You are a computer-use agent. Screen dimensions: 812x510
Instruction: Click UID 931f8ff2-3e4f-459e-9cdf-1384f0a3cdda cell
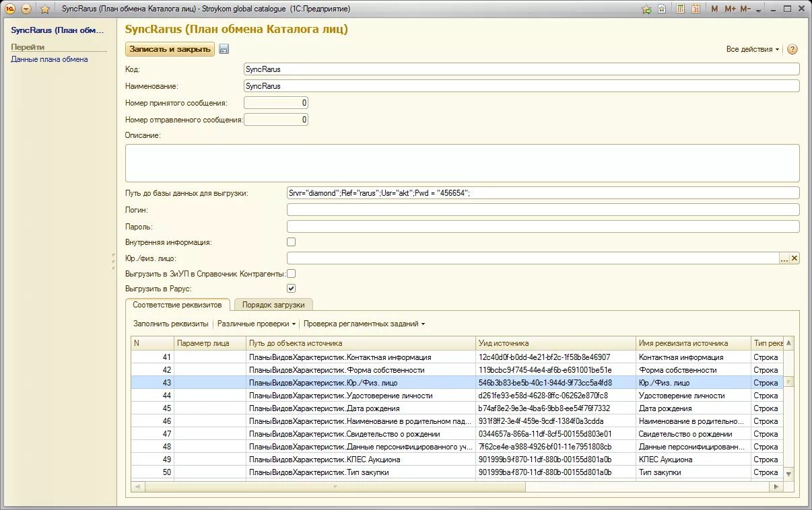tap(556, 421)
